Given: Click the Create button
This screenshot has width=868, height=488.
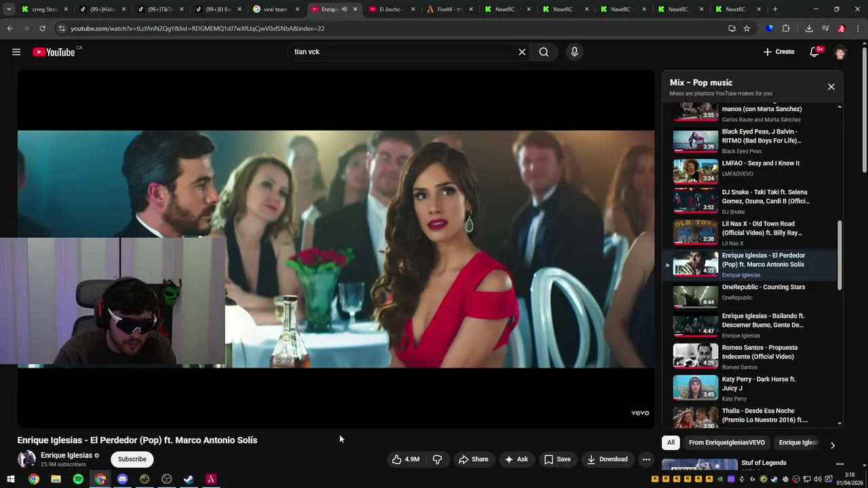Looking at the screenshot, I should [x=778, y=52].
